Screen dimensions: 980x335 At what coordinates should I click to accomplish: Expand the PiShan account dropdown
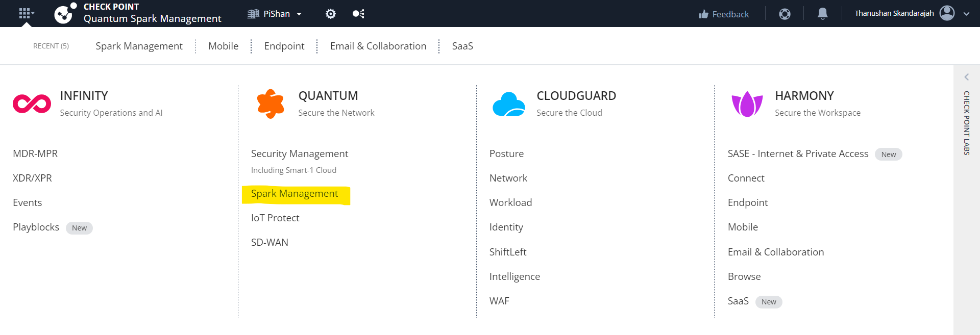(x=299, y=14)
